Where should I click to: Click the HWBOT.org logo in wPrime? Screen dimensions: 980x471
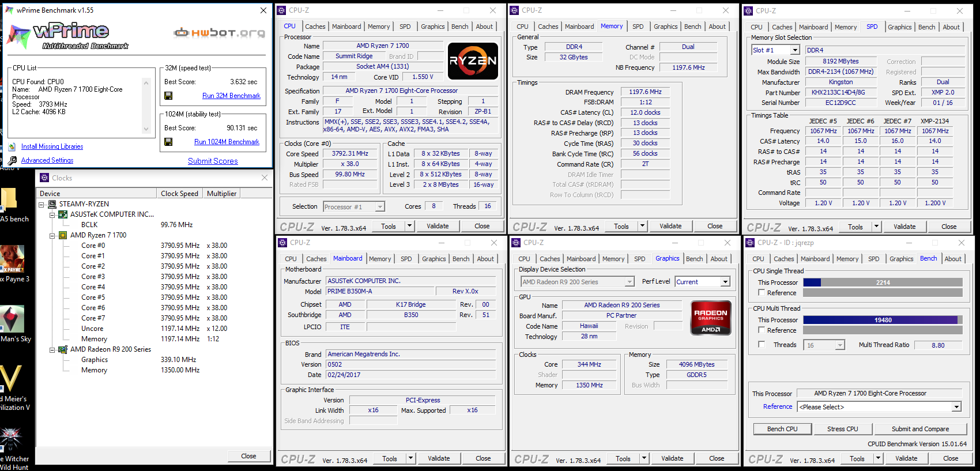pyautogui.click(x=220, y=32)
